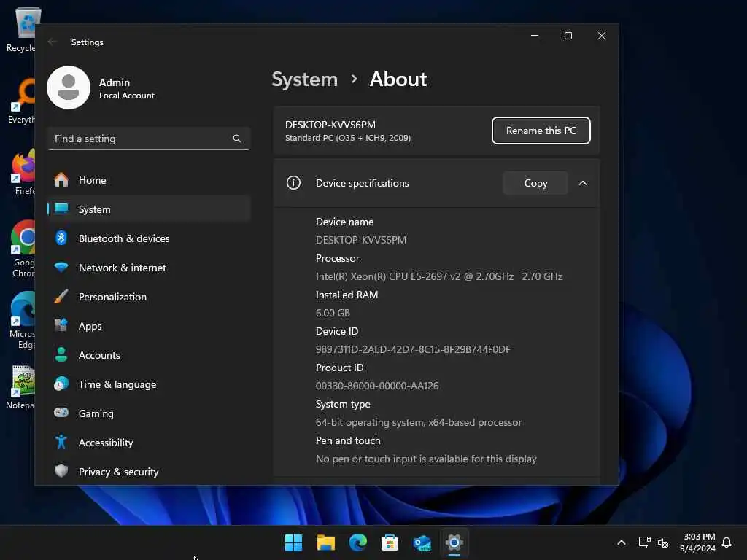Image resolution: width=747 pixels, height=560 pixels.
Task: Go to Network & internet settings
Action: 149,268
